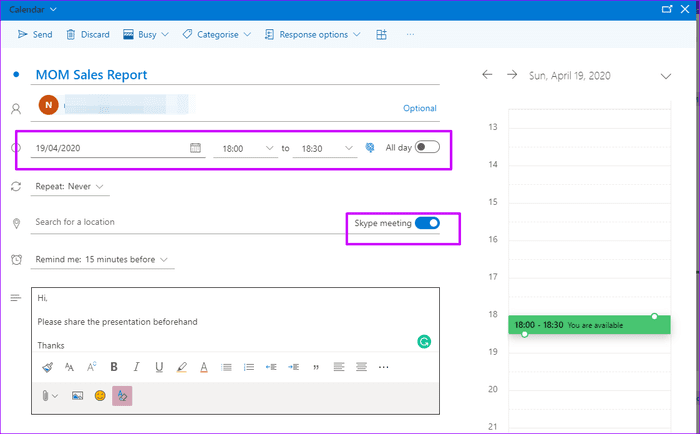Image resolution: width=700 pixels, height=434 pixels.
Task: Center align the text
Action: [x=361, y=367]
